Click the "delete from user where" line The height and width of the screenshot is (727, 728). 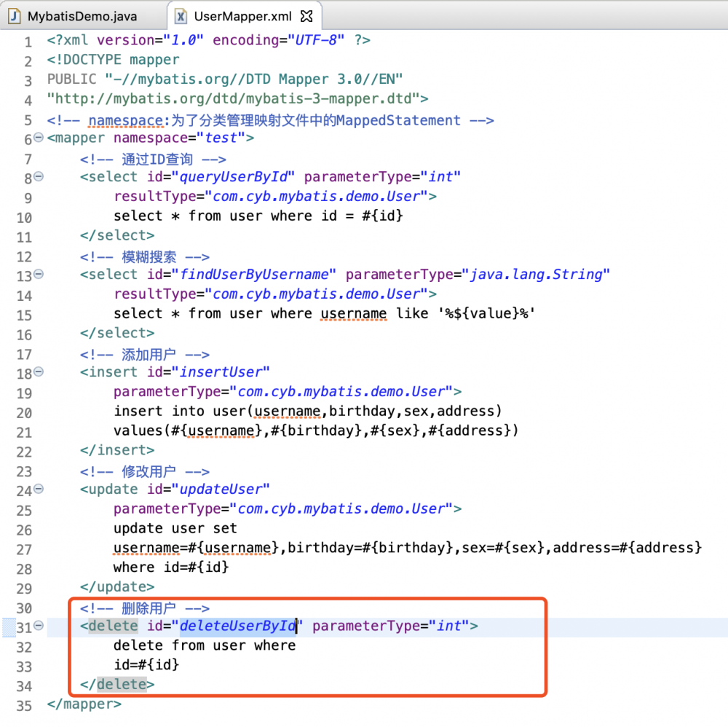click(x=205, y=645)
